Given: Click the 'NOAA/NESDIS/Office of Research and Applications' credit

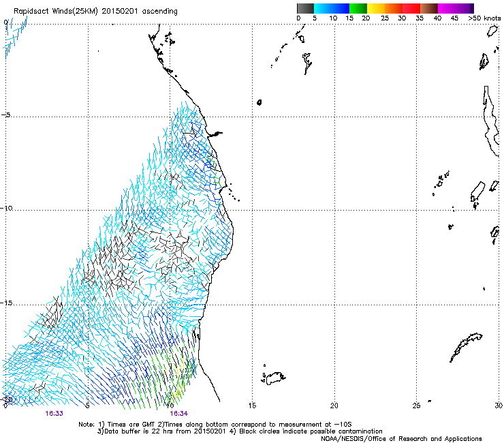Looking at the screenshot, I should 401,439.
